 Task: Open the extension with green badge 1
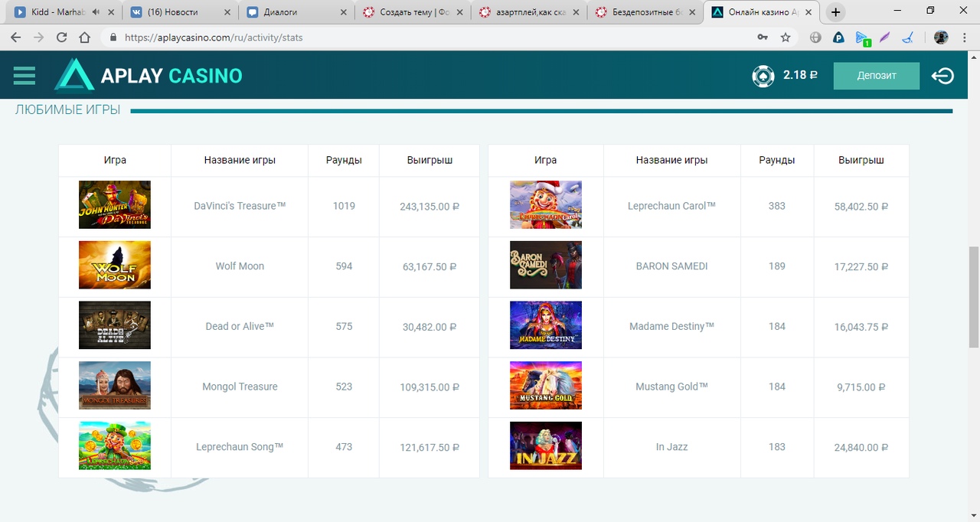862,38
